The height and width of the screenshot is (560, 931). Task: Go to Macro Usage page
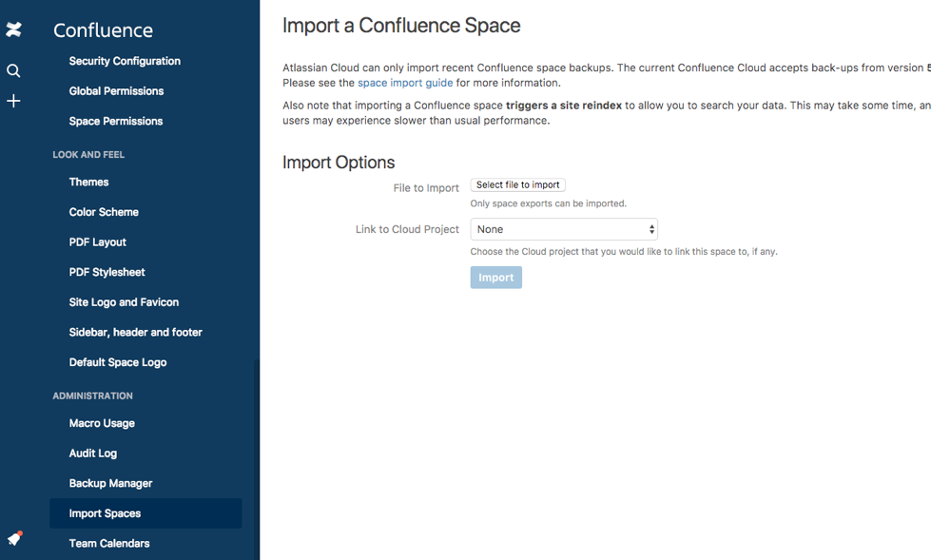tap(102, 423)
